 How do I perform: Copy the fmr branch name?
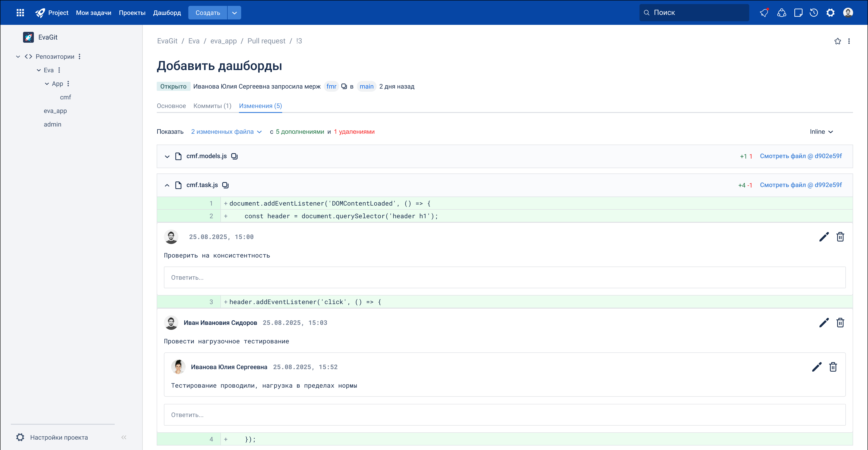click(344, 86)
